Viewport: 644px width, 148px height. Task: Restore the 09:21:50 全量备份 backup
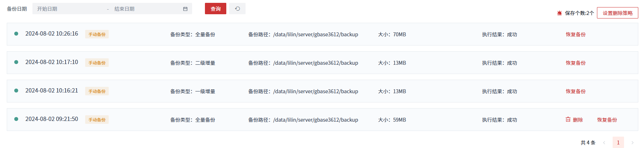pyautogui.click(x=607, y=120)
